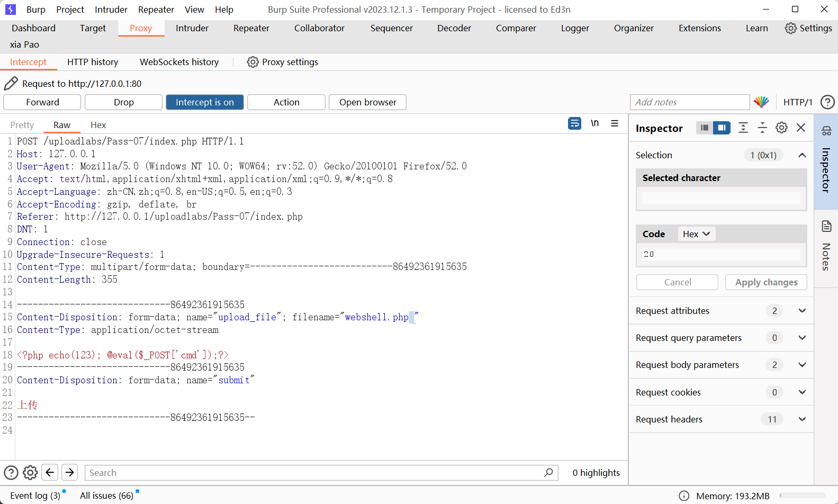Open the help icon beside HTTP/1
The image size is (838, 504).
(827, 102)
